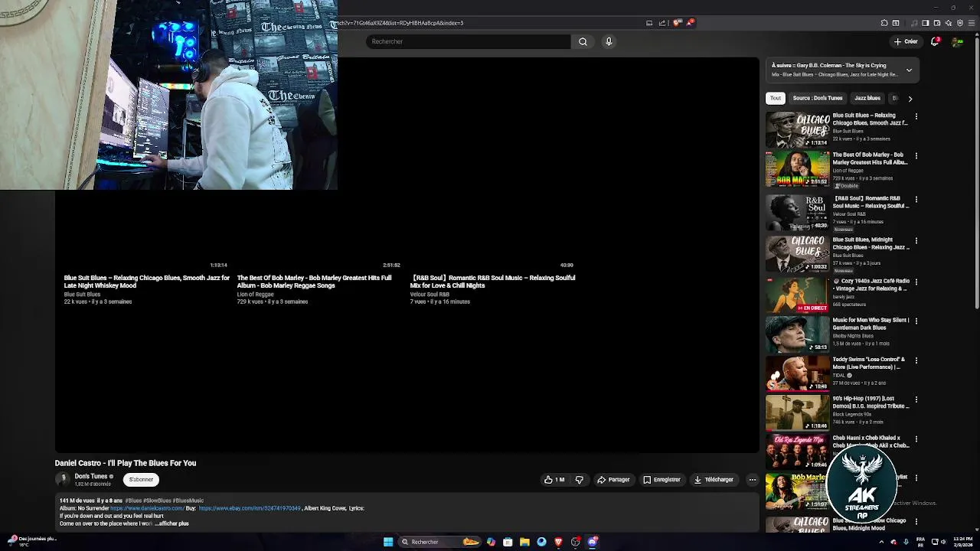
Task: Toggle the browser sidebar panel icon
Action: (925, 23)
